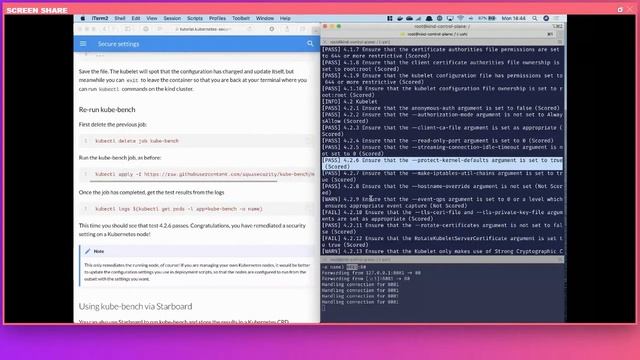The width and height of the screenshot is (640, 360).
Task: Open the View menu
Action: click(x=152, y=18)
